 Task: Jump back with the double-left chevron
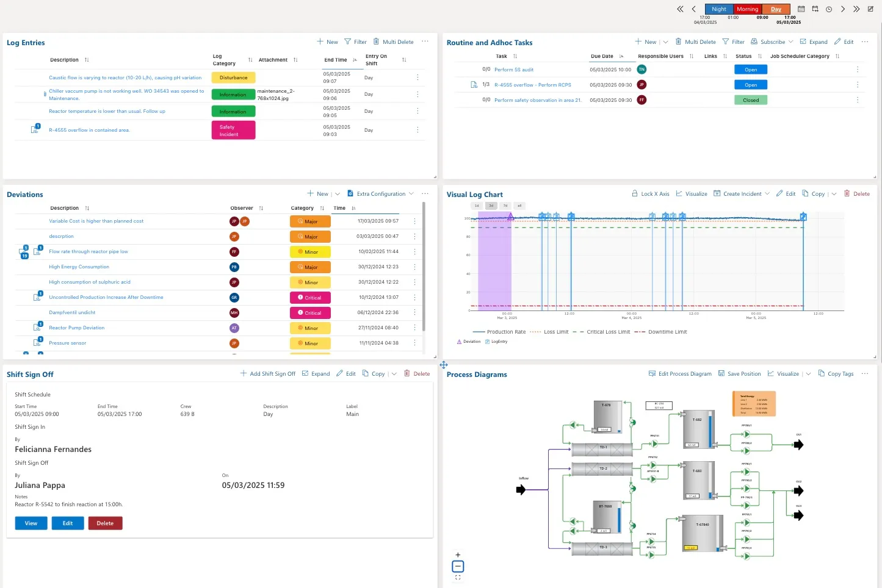[680, 9]
